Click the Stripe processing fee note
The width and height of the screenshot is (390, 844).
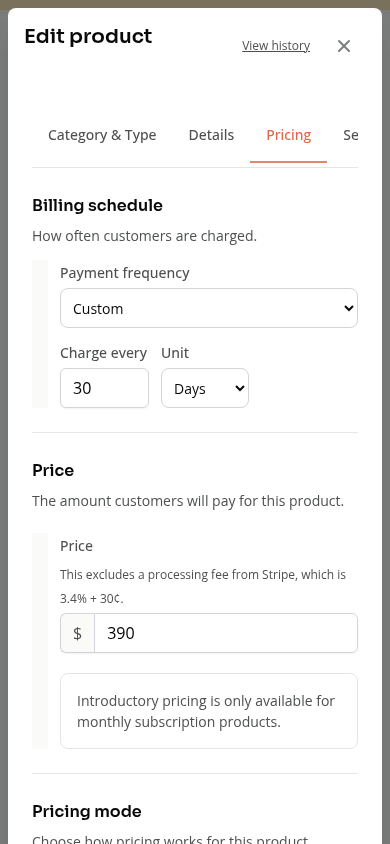point(203,586)
